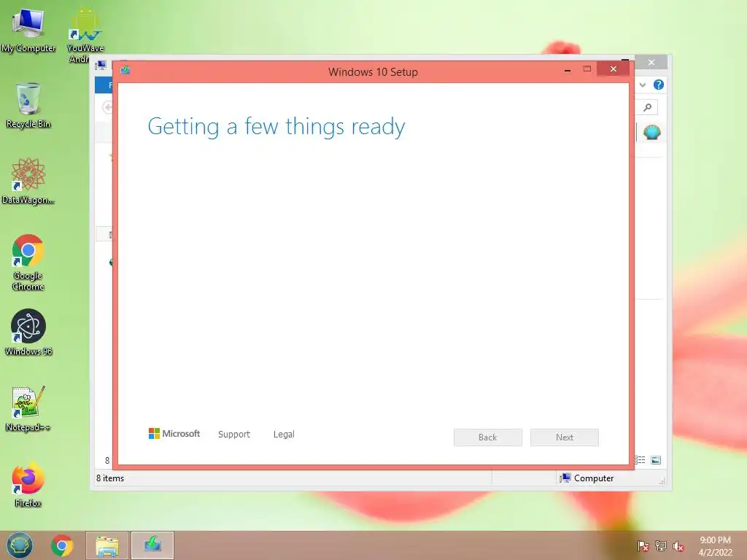Expand the Explorer ribbon chevron
Viewport: 747px width, 560px height.
(x=643, y=85)
